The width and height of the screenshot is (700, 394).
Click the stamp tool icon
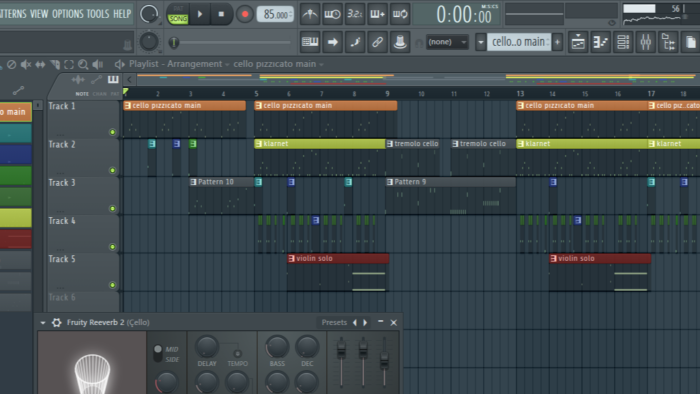tap(400, 42)
